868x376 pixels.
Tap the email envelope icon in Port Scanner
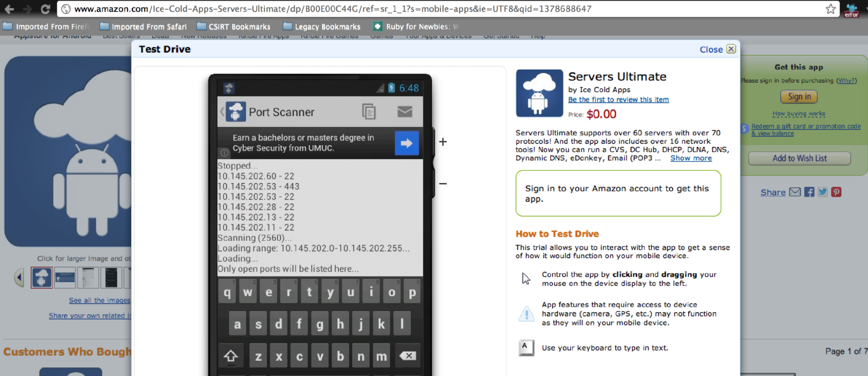tap(405, 112)
